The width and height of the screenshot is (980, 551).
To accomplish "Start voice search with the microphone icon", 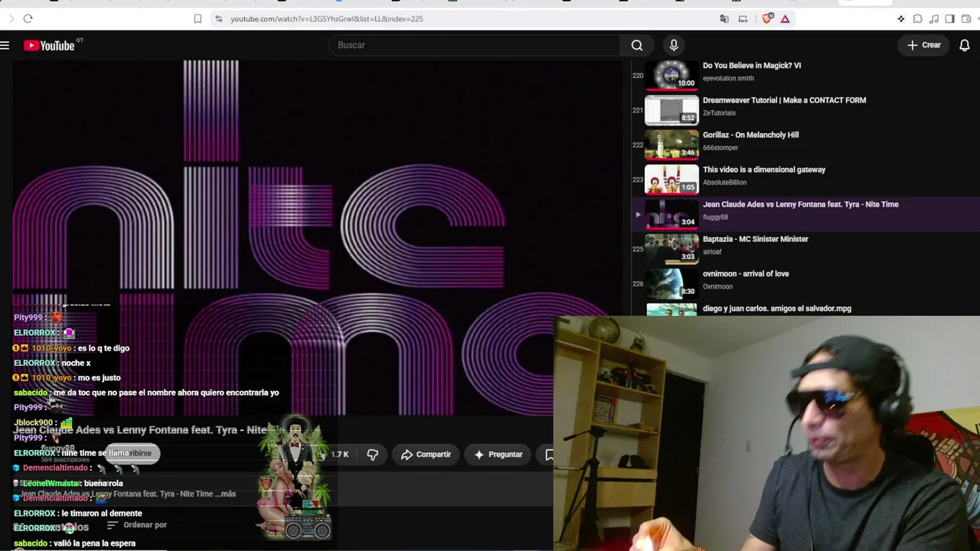I will pyautogui.click(x=674, y=45).
